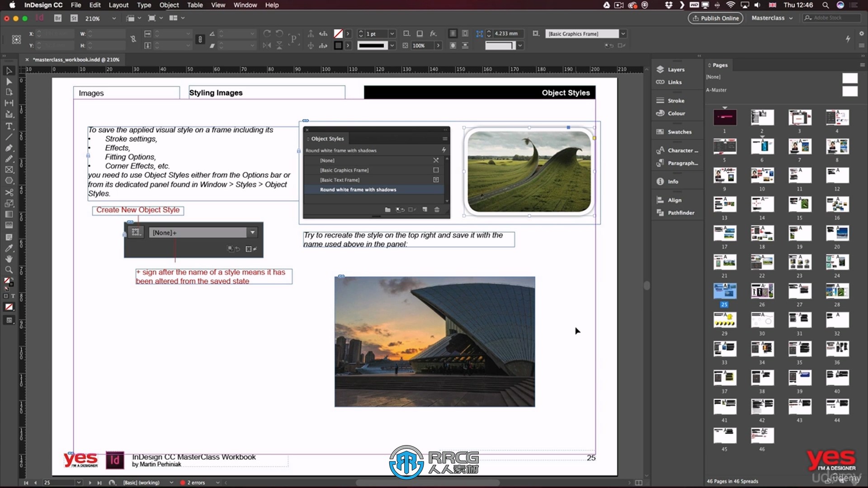Select the Type tool in toolbar
This screenshot has height=488, width=868.
tap(8, 127)
